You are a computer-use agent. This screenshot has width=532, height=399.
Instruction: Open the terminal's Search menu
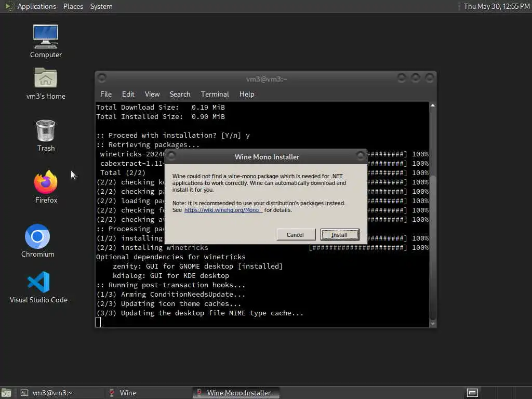pos(180,95)
